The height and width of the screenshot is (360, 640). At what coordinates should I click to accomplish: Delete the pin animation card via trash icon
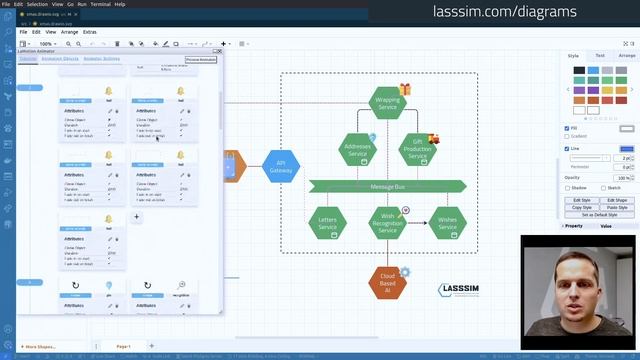click(x=117, y=306)
